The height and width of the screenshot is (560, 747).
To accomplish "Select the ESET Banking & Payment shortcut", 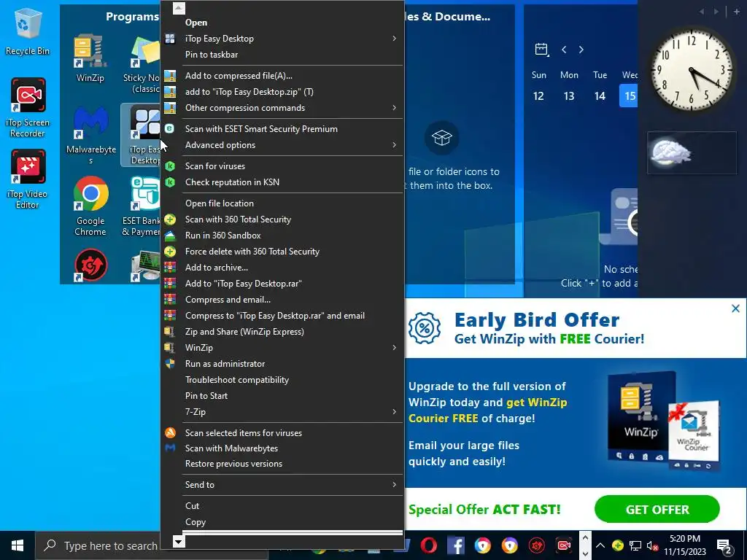I will point(142,206).
